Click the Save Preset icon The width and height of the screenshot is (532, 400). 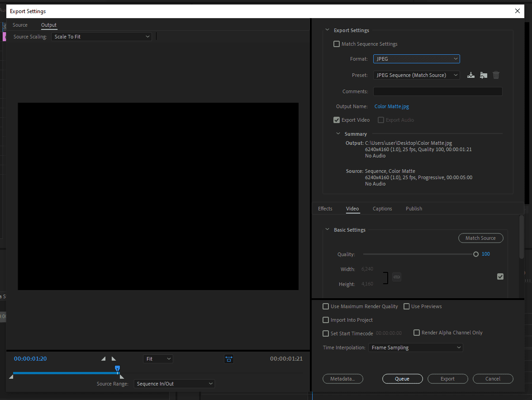click(471, 75)
